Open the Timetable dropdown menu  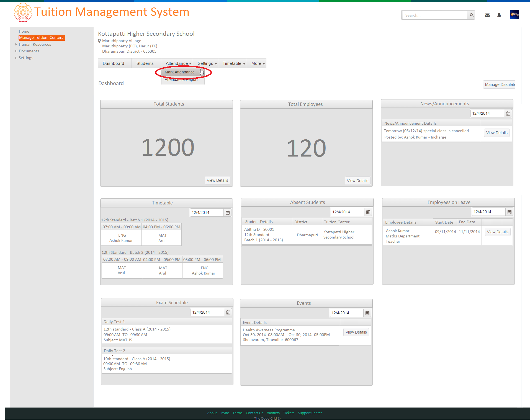pyautogui.click(x=234, y=63)
